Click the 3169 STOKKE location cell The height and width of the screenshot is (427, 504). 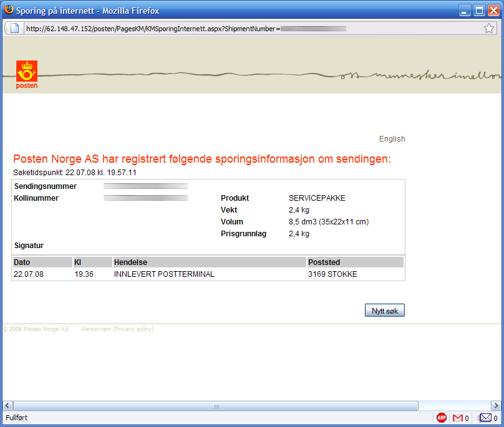pos(332,274)
